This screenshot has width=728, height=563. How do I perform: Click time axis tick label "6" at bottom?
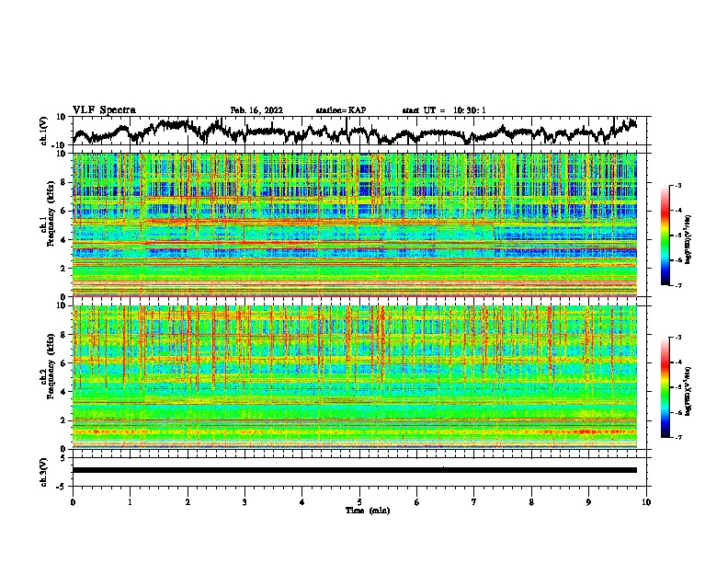(417, 502)
